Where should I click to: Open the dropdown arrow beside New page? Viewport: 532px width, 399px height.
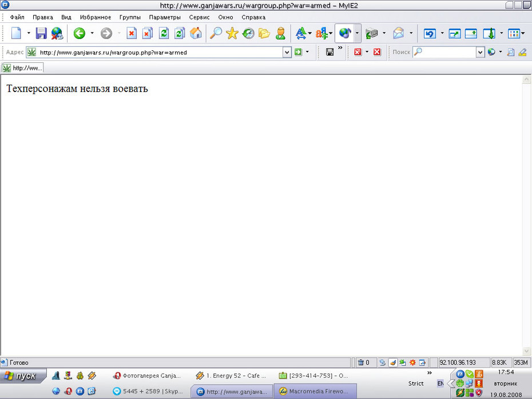click(29, 33)
